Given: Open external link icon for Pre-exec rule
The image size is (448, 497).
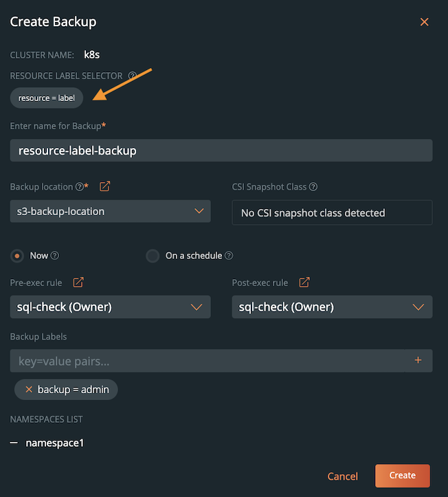Looking at the screenshot, I should pos(78,283).
